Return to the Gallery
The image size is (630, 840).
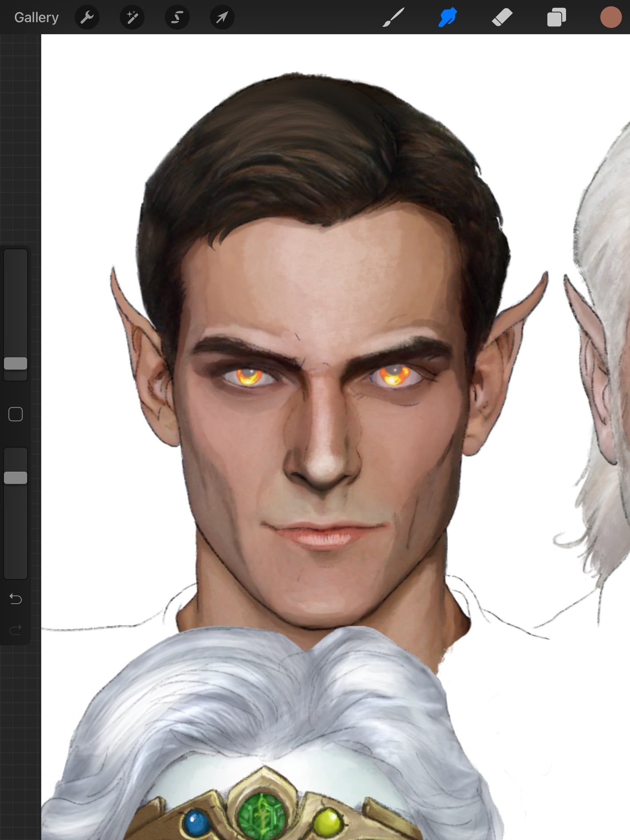pos(36,18)
